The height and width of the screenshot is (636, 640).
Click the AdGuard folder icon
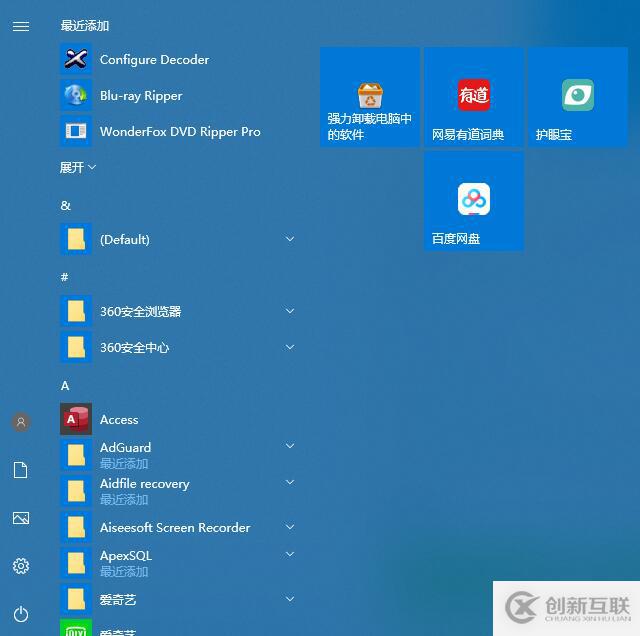pyautogui.click(x=76, y=455)
